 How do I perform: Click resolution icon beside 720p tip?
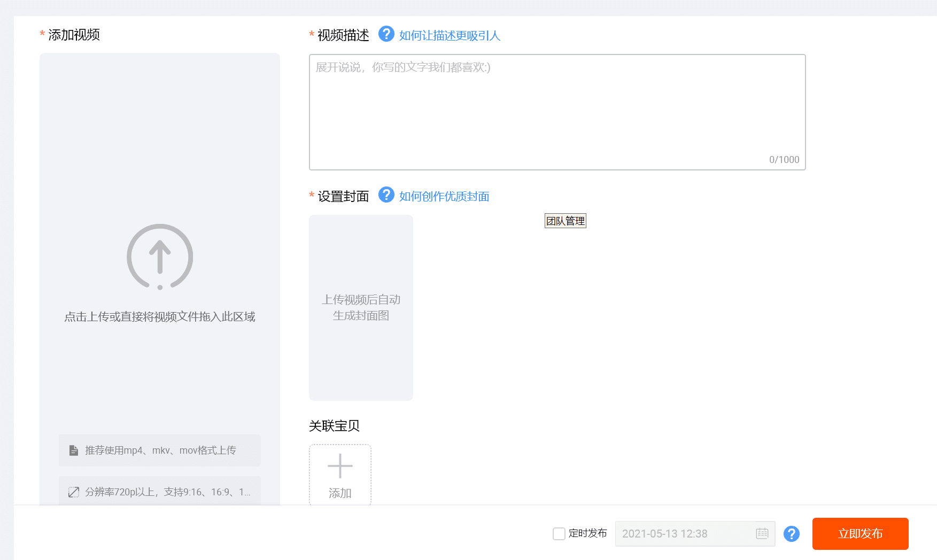coord(74,492)
